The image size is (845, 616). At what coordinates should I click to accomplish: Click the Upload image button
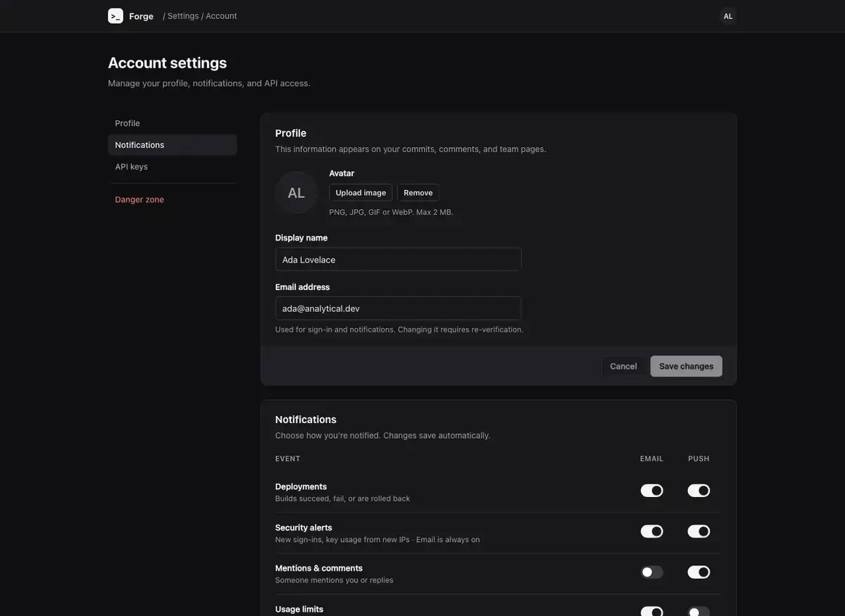click(361, 193)
